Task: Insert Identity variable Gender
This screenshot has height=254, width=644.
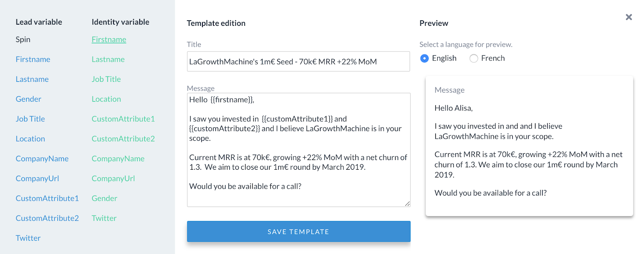Action: [104, 198]
